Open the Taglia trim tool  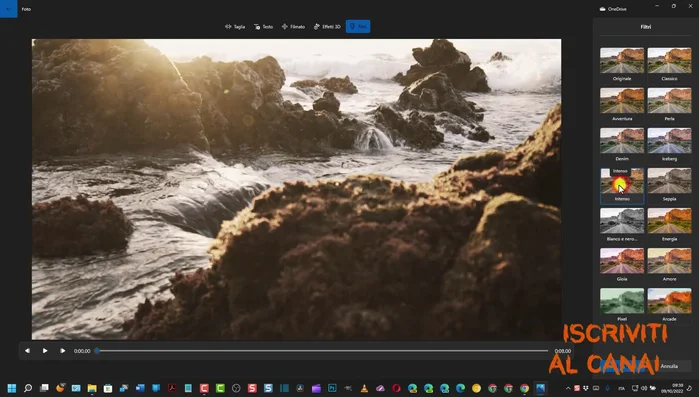click(x=235, y=27)
